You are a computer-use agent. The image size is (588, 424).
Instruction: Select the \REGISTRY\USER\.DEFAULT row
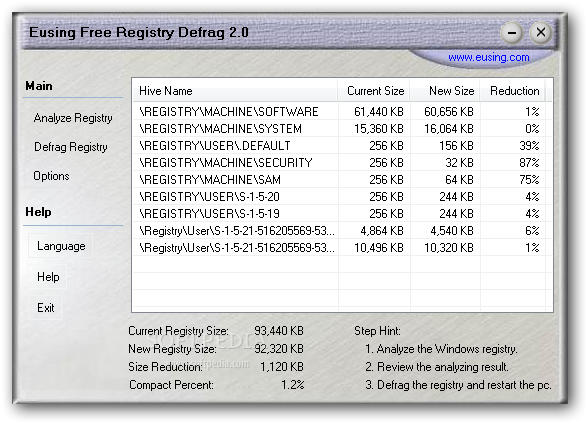342,145
